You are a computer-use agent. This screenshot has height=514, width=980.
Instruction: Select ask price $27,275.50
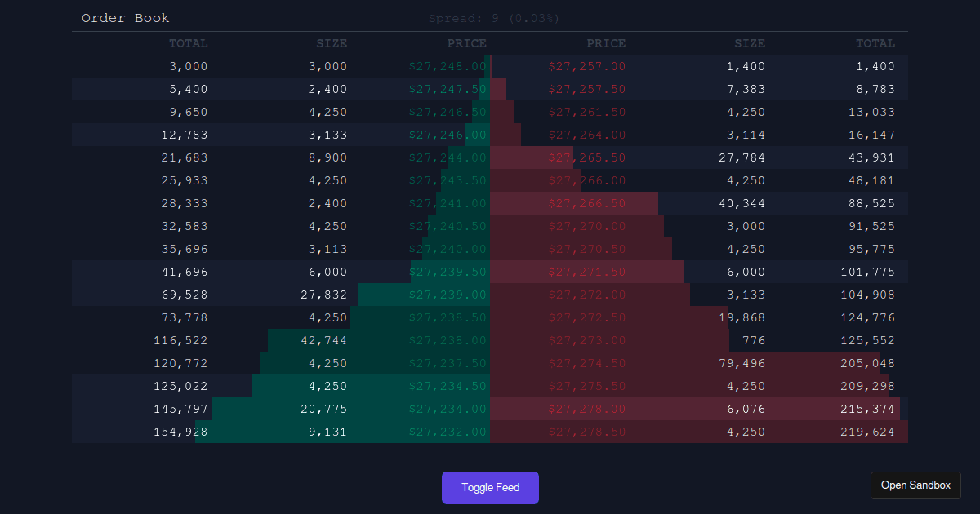coord(587,386)
